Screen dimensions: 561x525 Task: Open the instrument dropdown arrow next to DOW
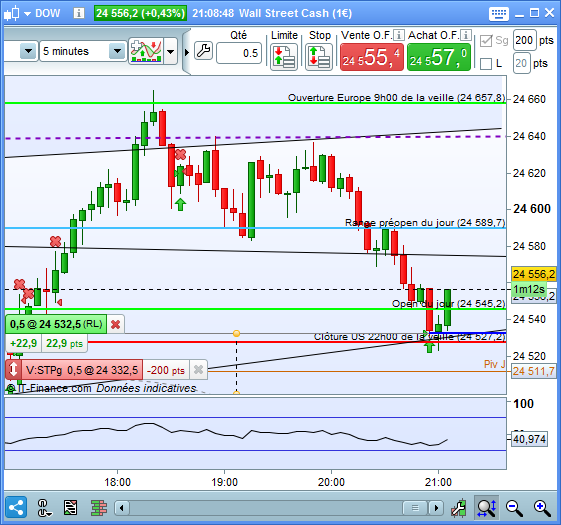[27, 14]
